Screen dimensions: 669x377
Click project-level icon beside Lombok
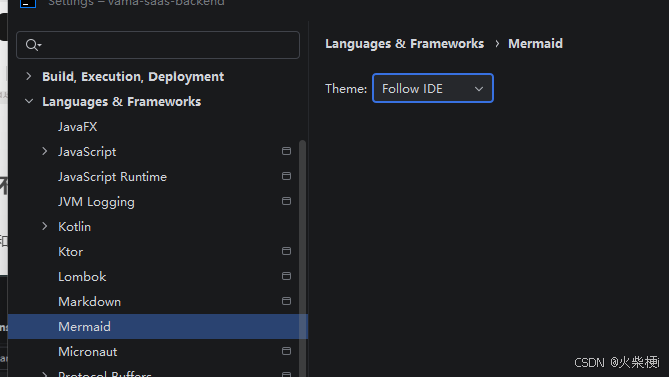point(286,276)
